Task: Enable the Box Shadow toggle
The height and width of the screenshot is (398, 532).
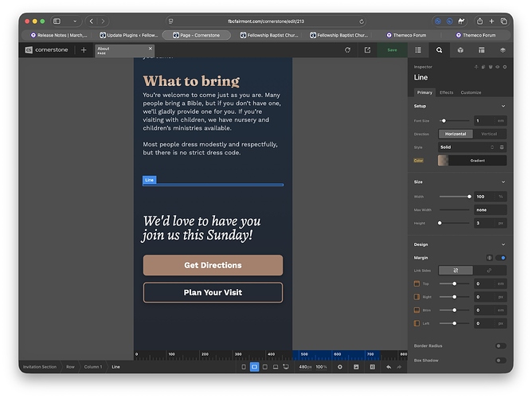Action: pyautogui.click(x=500, y=361)
